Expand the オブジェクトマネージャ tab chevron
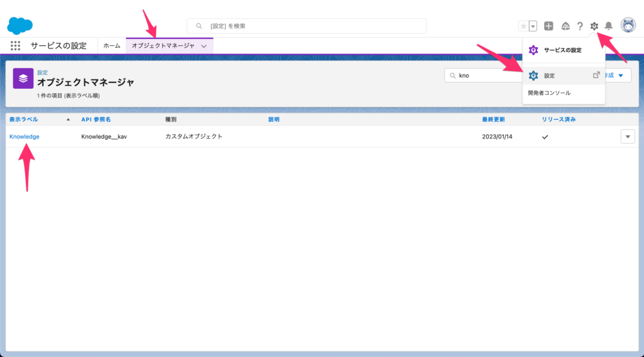 [204, 46]
